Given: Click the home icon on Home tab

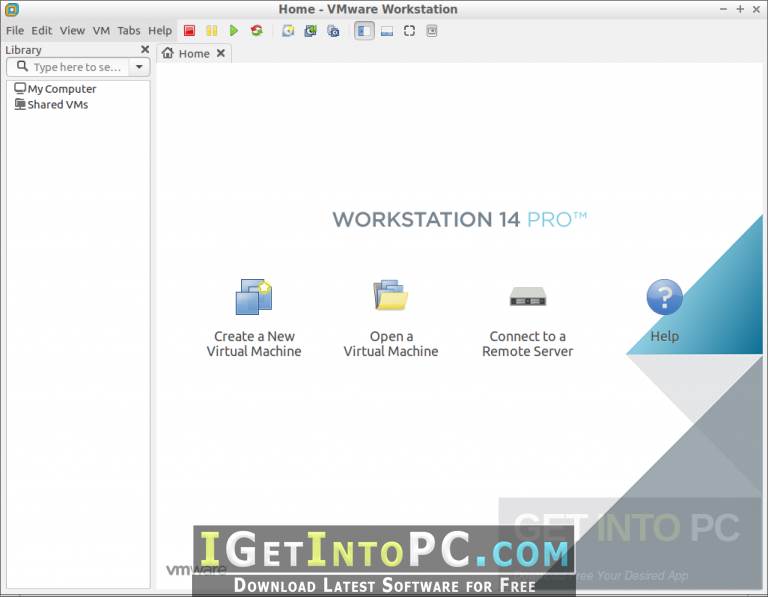Looking at the screenshot, I should (168, 52).
